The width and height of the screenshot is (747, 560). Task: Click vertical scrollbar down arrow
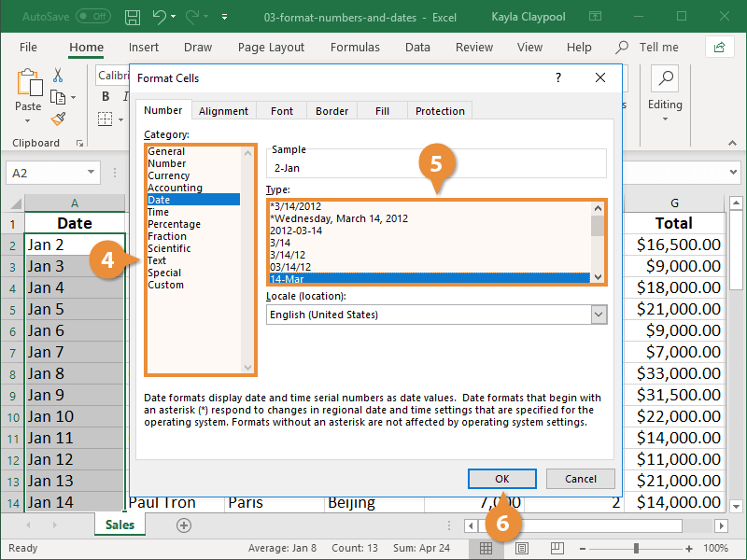click(736, 506)
